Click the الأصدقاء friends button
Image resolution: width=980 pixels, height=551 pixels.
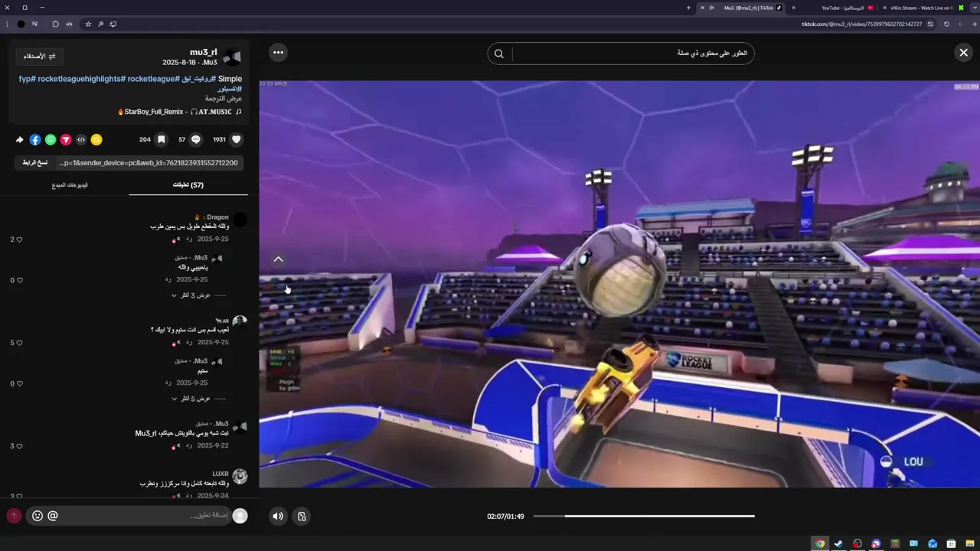click(39, 56)
